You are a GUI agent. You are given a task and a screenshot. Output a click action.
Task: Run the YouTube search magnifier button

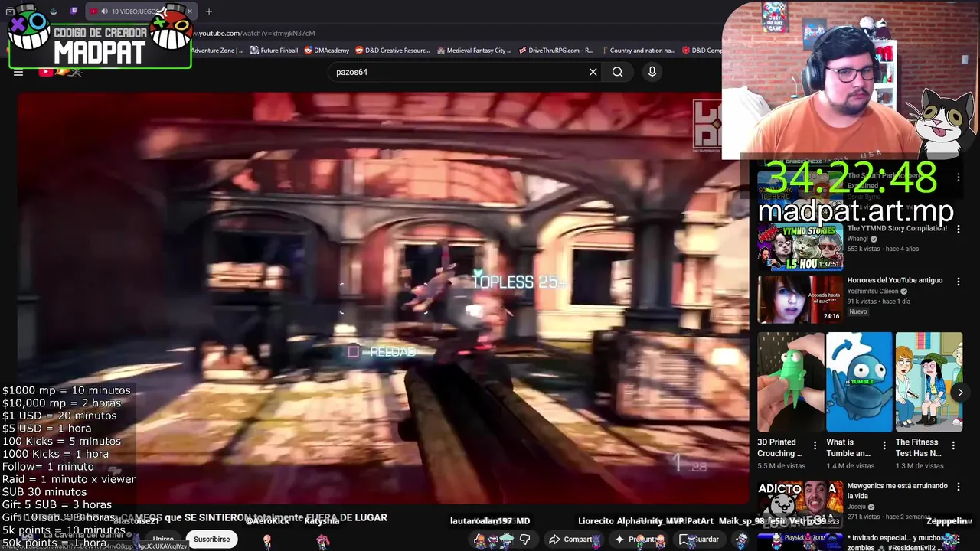617,72
